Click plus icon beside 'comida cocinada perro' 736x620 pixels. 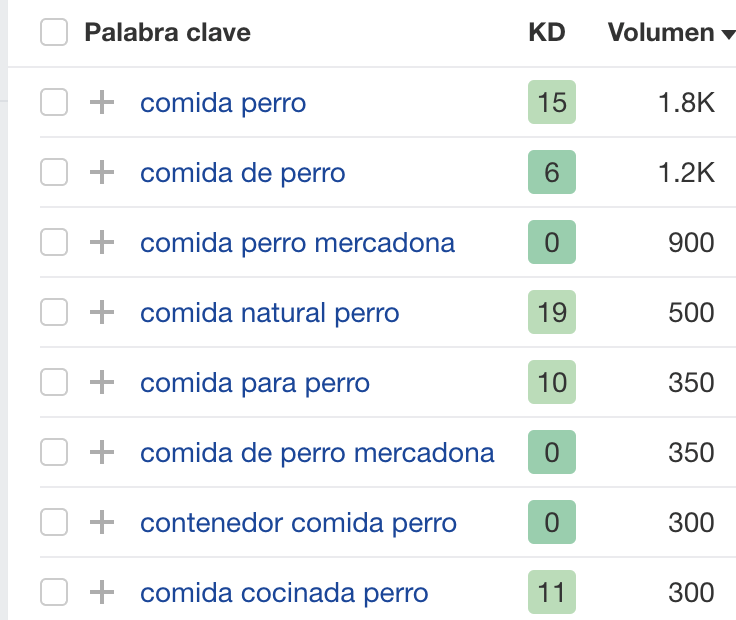[102, 592]
